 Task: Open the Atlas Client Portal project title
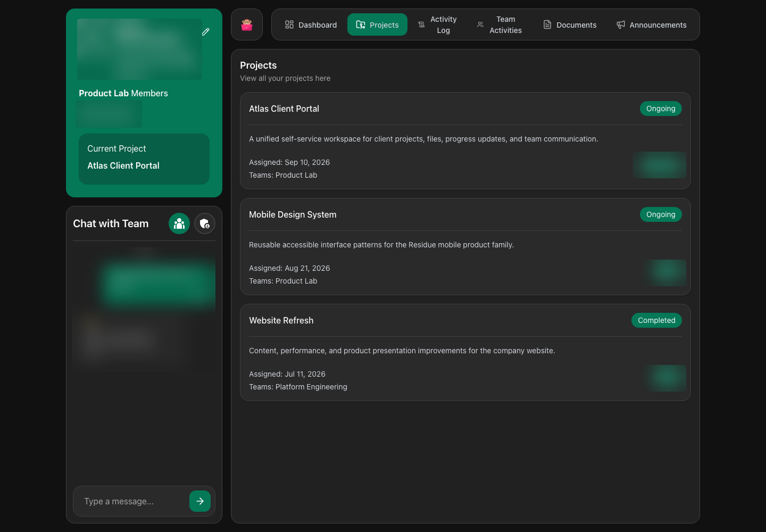[284, 109]
